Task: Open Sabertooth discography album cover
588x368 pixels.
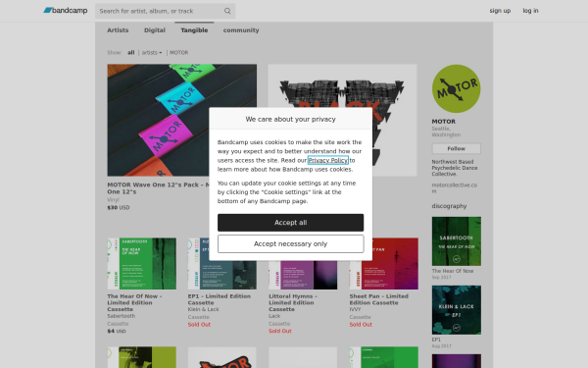Action: [457, 241]
